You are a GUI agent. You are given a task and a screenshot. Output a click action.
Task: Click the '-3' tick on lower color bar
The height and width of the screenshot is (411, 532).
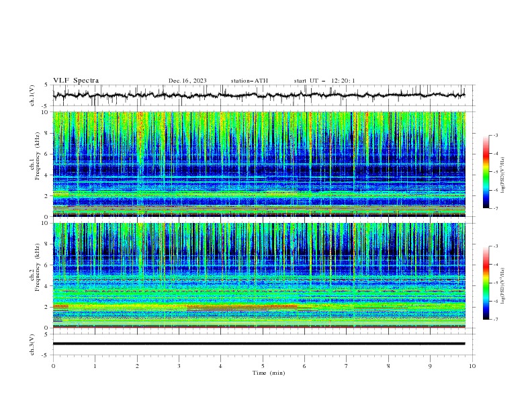(x=496, y=246)
